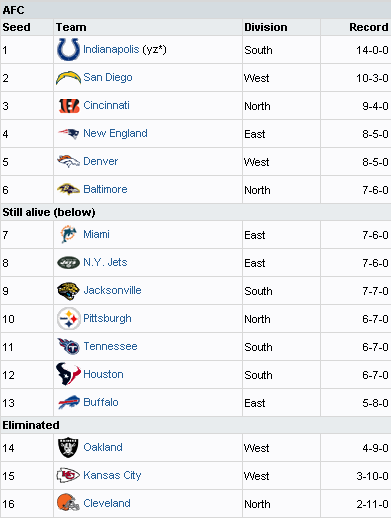Click the Denver Broncos horse logo

68,161
